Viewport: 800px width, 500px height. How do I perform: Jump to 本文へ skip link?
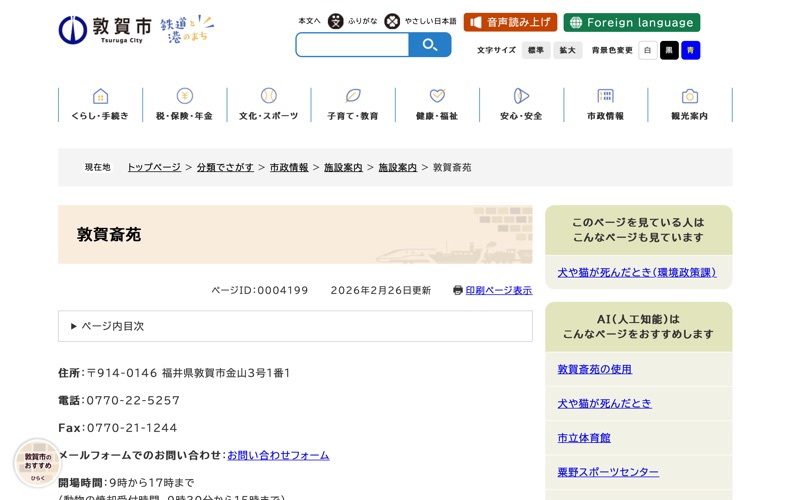pyautogui.click(x=309, y=21)
